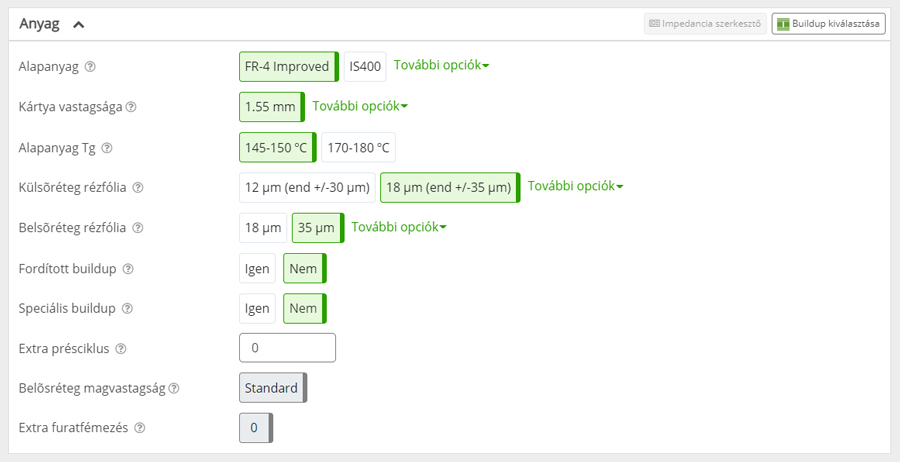Expand További opciók for Alapanyag

pyautogui.click(x=441, y=66)
